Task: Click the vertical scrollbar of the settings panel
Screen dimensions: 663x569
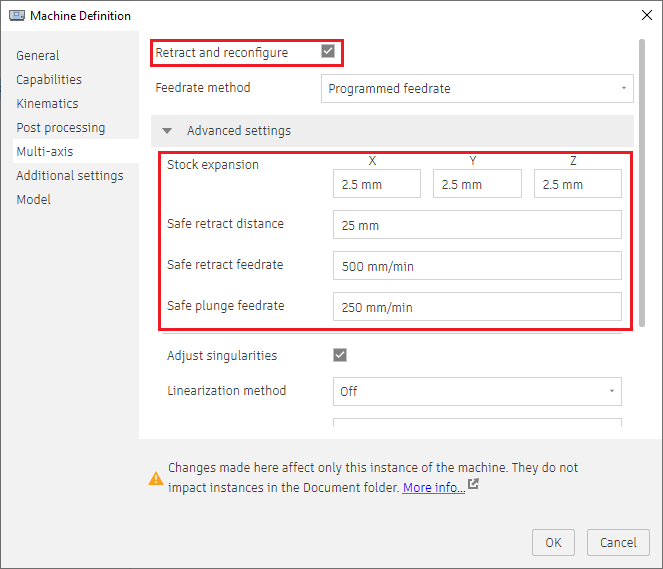Action: pyautogui.click(x=642, y=183)
